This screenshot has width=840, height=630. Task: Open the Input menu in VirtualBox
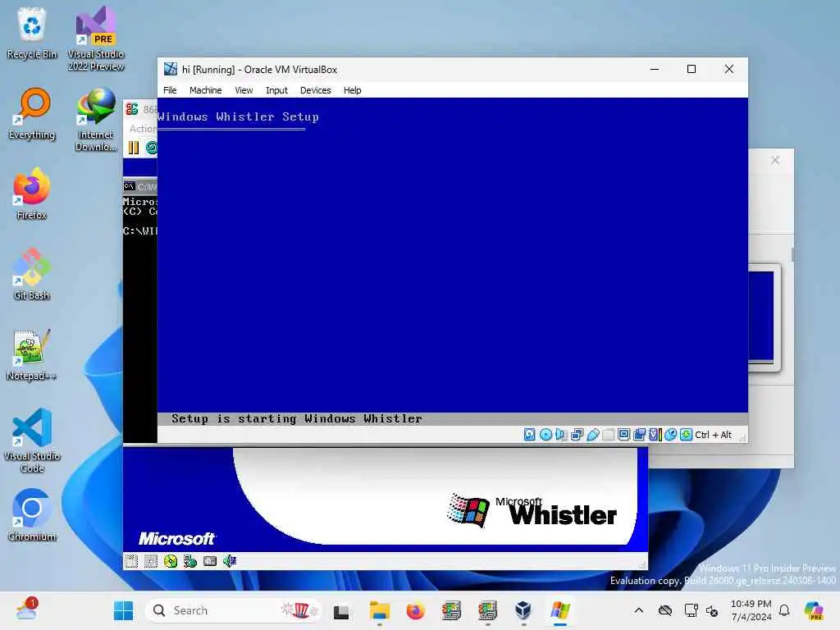pyautogui.click(x=276, y=90)
